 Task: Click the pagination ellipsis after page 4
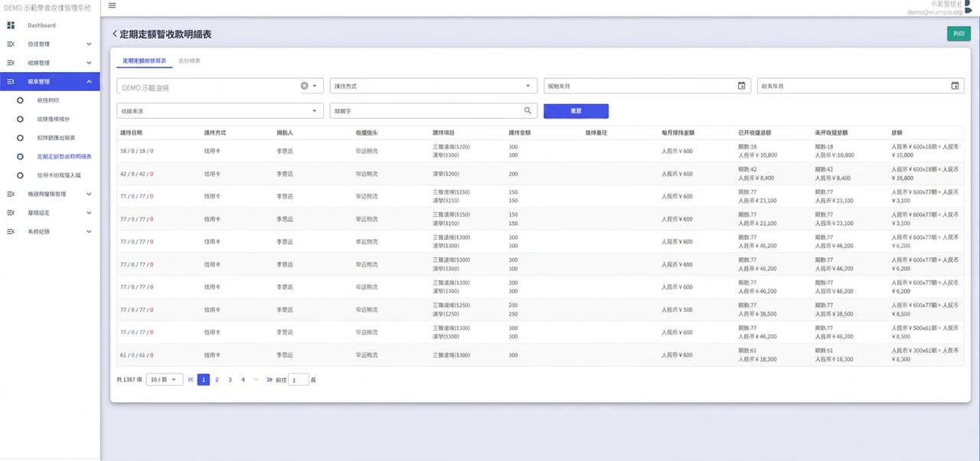point(256,379)
